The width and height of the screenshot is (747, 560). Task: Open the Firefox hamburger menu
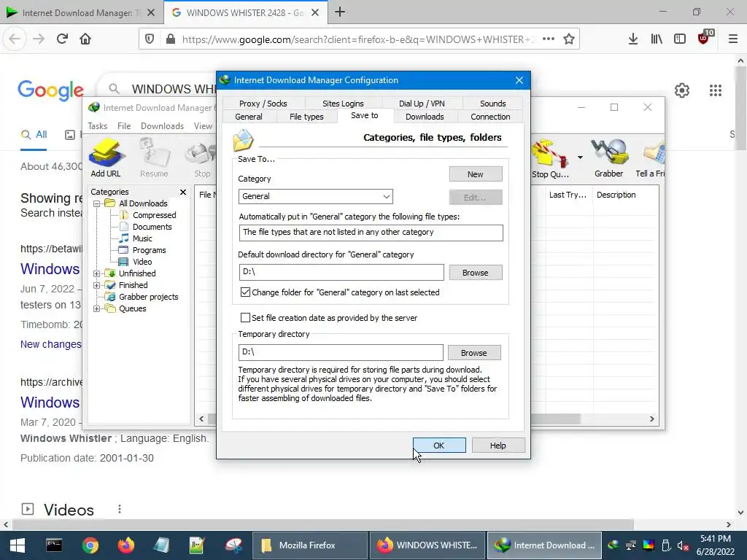pyautogui.click(x=733, y=39)
